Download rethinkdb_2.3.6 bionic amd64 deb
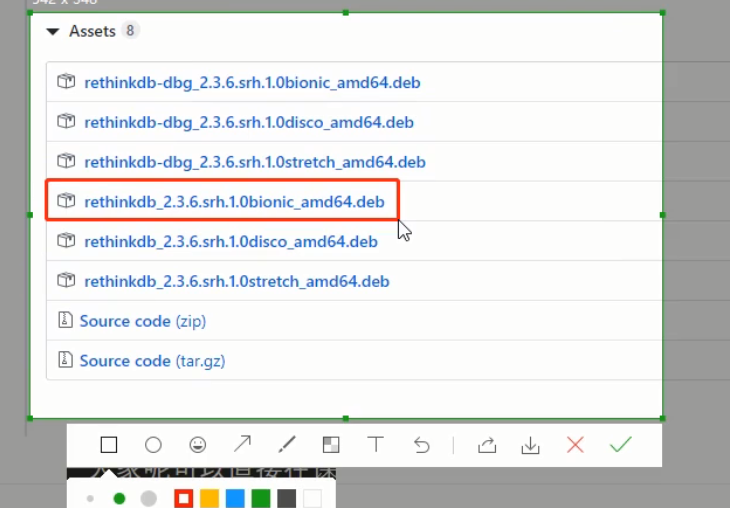The image size is (730, 508). point(234,202)
